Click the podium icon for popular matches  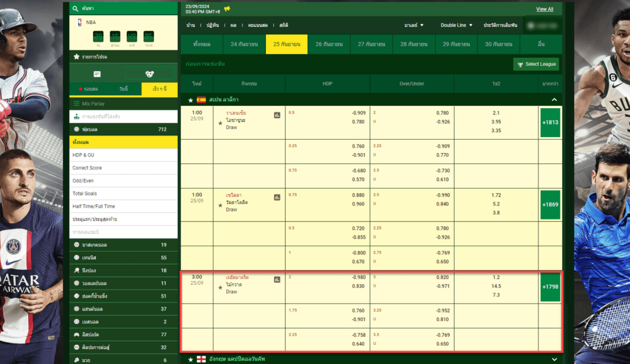click(76, 116)
